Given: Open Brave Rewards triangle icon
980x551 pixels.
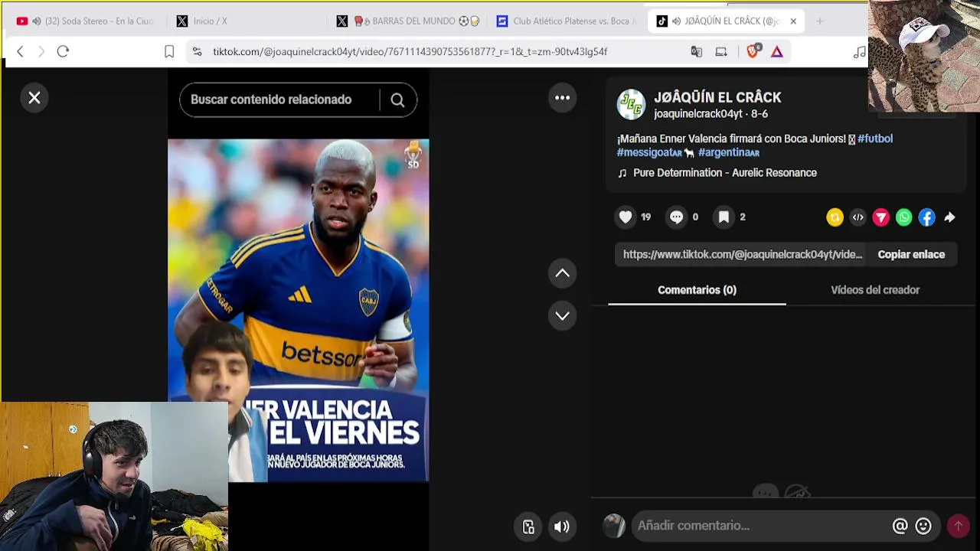Looking at the screenshot, I should (x=777, y=51).
